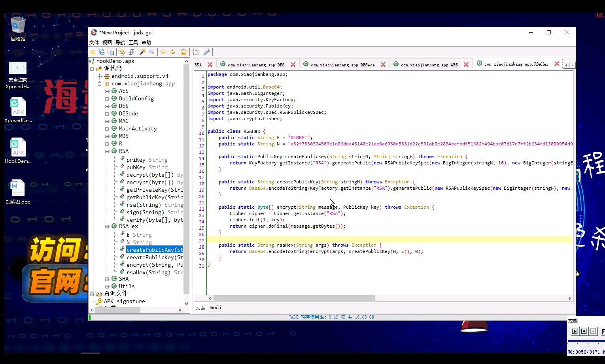Screen dimensions: 605x364
Task: Collapse the RSAHex class node
Action: tap(107, 226)
